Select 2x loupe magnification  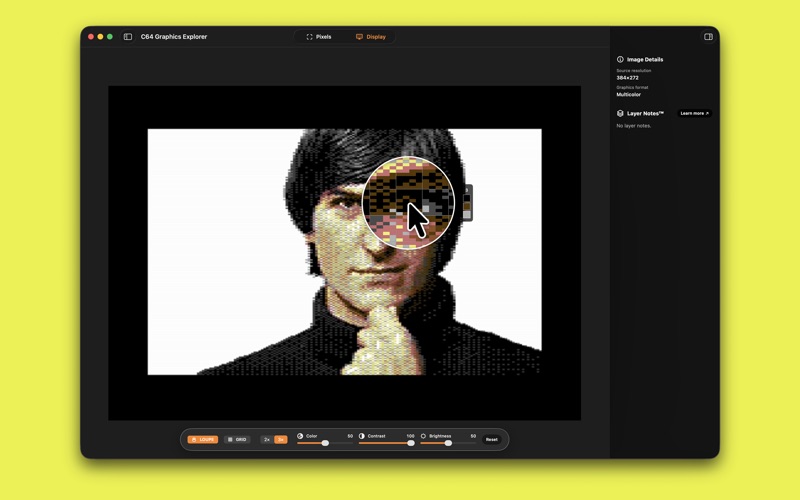tap(267, 439)
